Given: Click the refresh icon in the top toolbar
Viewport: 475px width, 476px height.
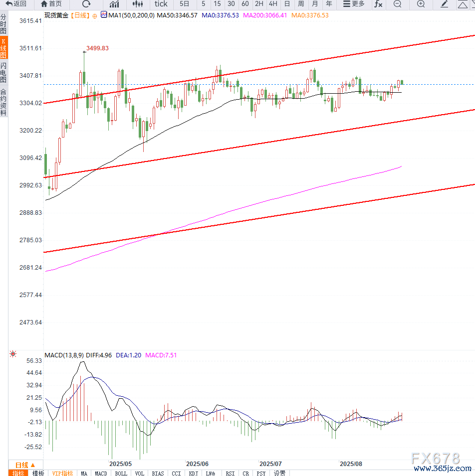Looking at the screenshot, I should [86, 4].
